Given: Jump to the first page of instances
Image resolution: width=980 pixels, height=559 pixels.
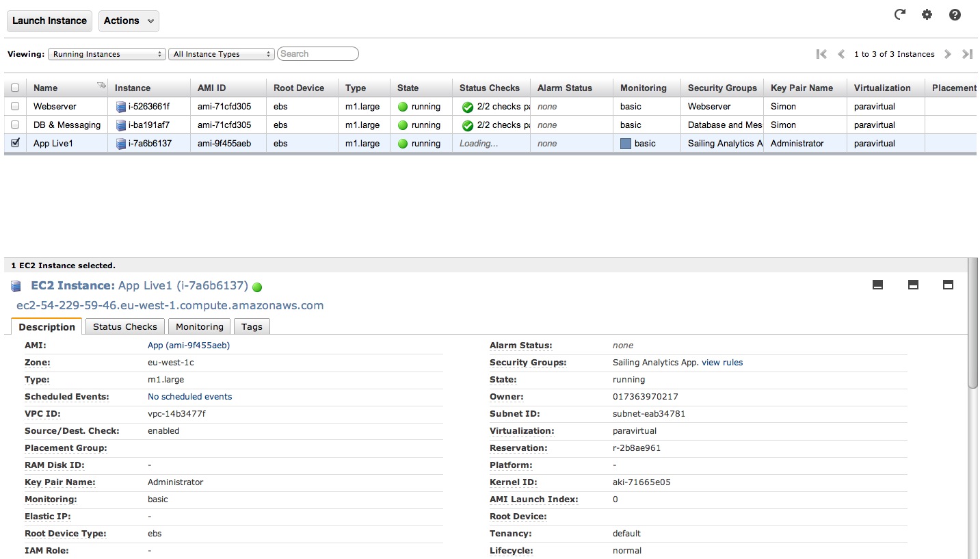Looking at the screenshot, I should tap(821, 54).
